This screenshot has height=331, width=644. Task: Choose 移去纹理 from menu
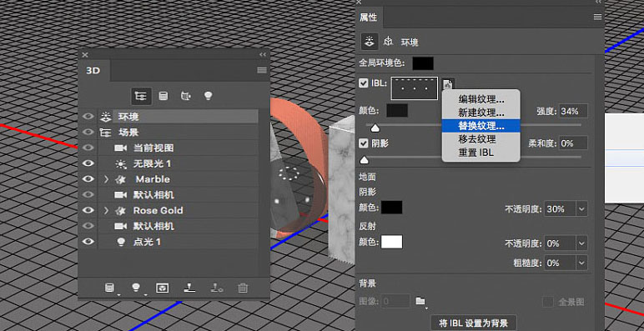481,139
